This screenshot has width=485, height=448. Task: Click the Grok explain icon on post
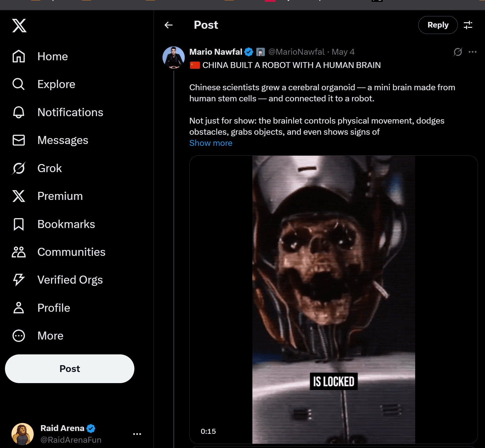pyautogui.click(x=458, y=52)
